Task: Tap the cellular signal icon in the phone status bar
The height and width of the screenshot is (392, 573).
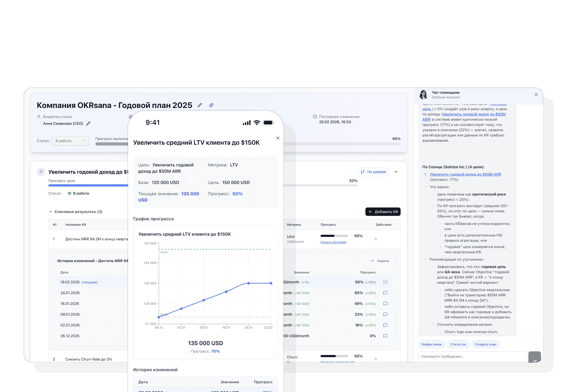Action: pos(247,122)
